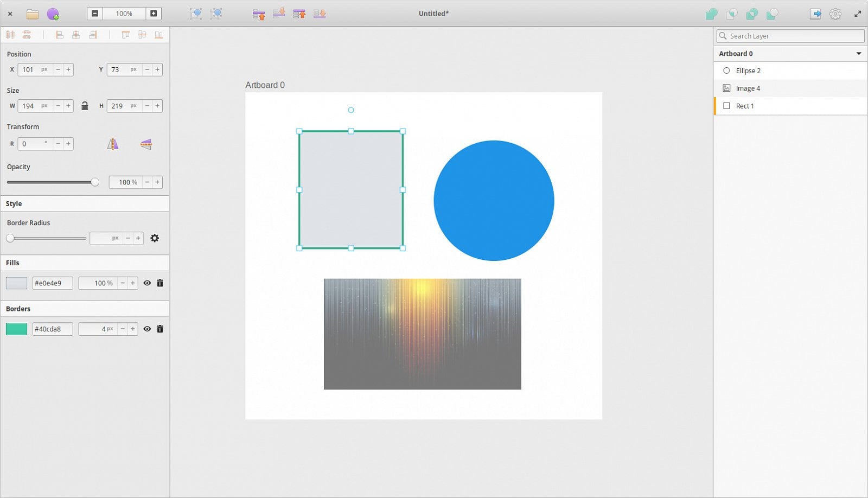
Task: Open application settings gear in header
Action: click(x=835, y=14)
